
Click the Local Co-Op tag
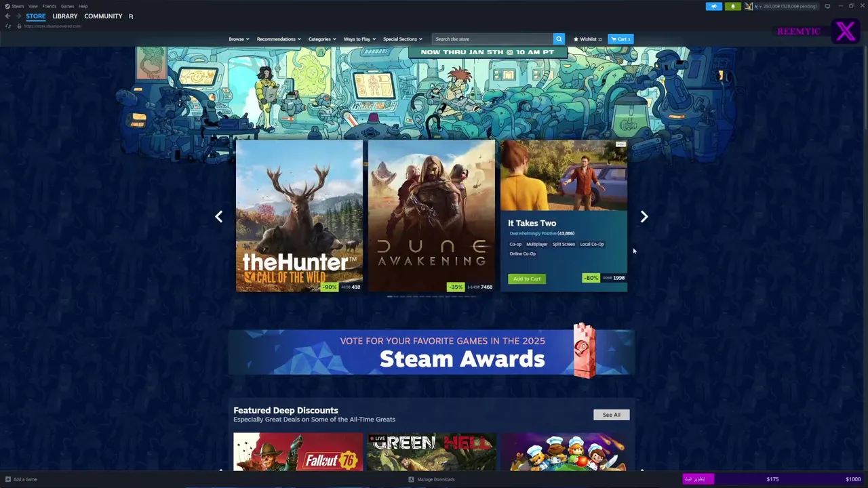click(591, 244)
